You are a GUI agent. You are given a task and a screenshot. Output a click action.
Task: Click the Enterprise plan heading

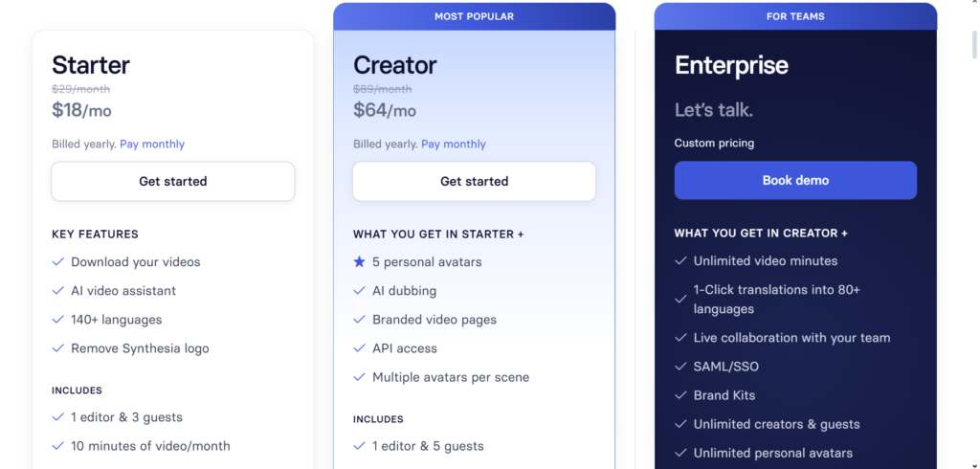click(x=731, y=65)
